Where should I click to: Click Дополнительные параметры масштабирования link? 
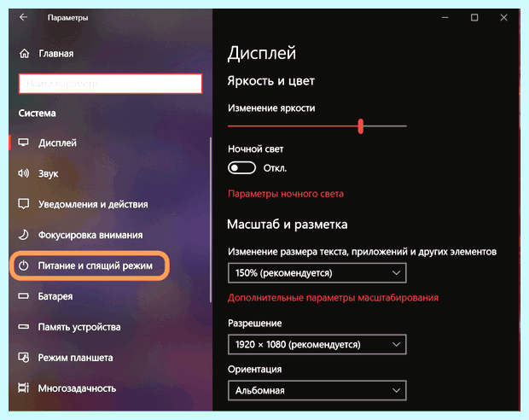coord(333,297)
